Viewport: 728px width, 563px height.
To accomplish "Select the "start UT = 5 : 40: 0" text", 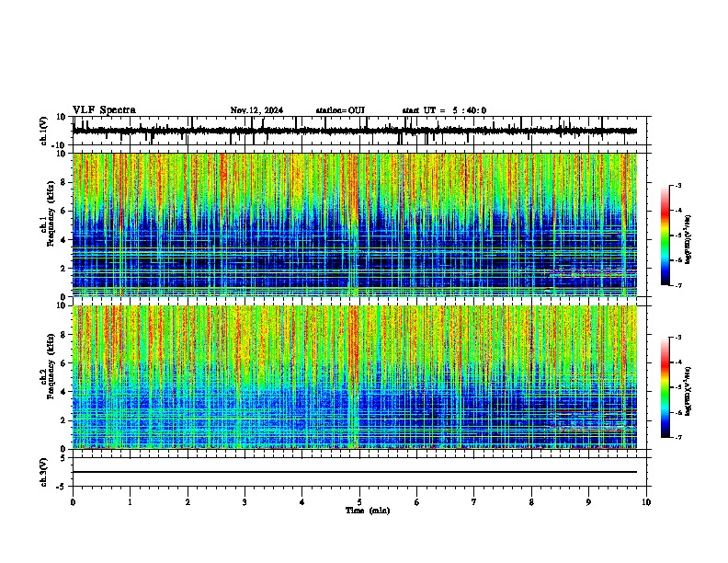I will click(444, 110).
